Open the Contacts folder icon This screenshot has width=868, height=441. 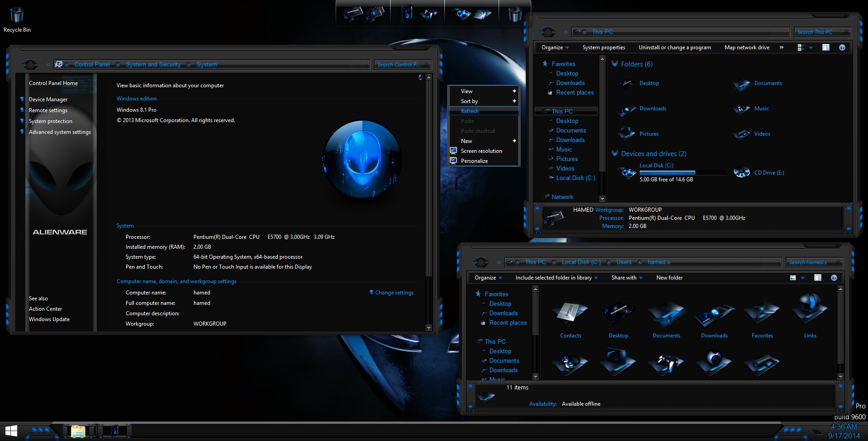[570, 313]
